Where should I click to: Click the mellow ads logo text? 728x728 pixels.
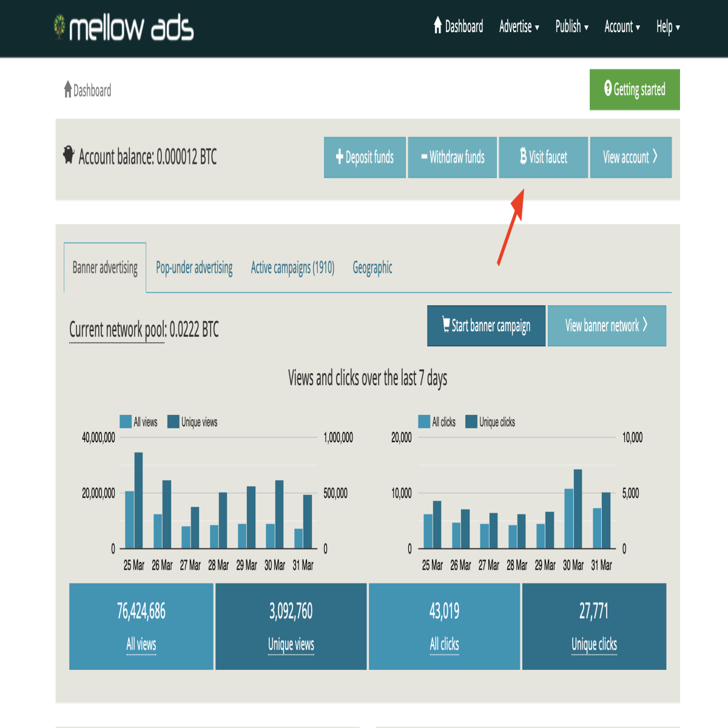coord(131,28)
